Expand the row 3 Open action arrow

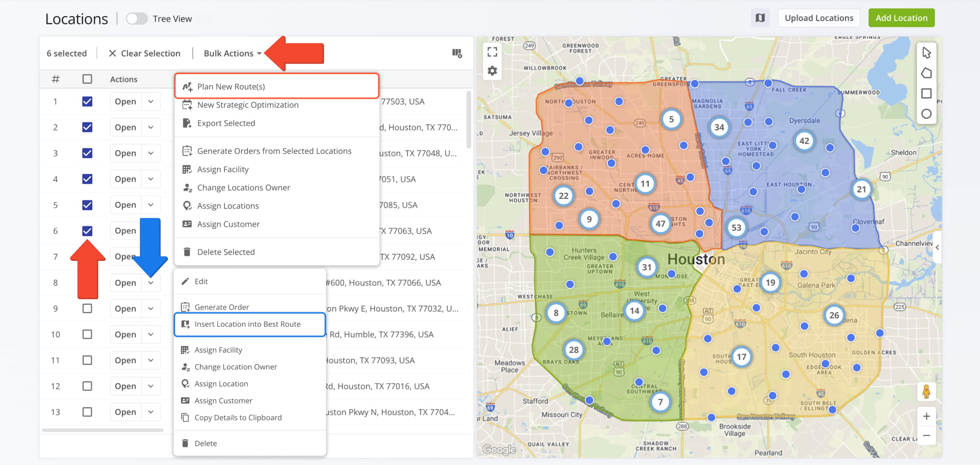[151, 153]
